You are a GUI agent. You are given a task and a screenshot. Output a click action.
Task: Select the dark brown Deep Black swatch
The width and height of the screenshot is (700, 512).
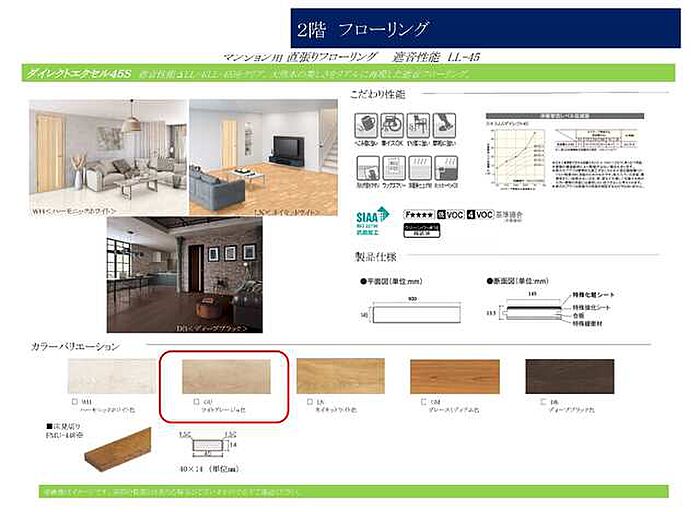pos(569,376)
